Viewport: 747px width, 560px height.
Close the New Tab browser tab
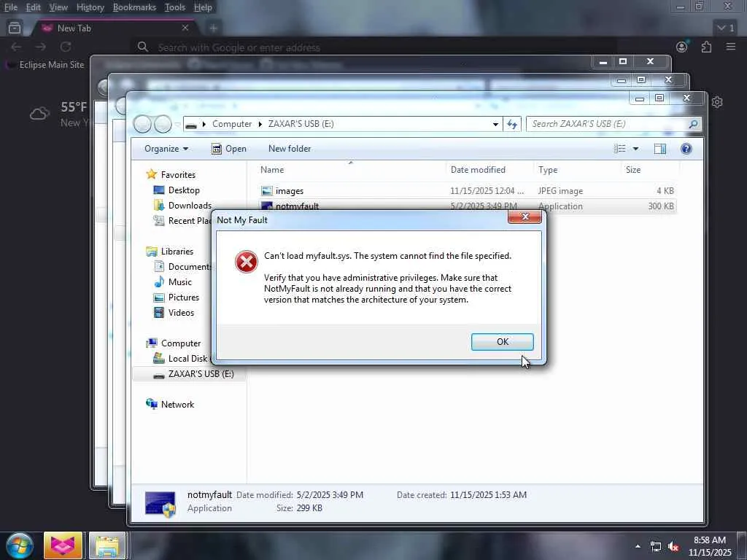[x=185, y=28]
